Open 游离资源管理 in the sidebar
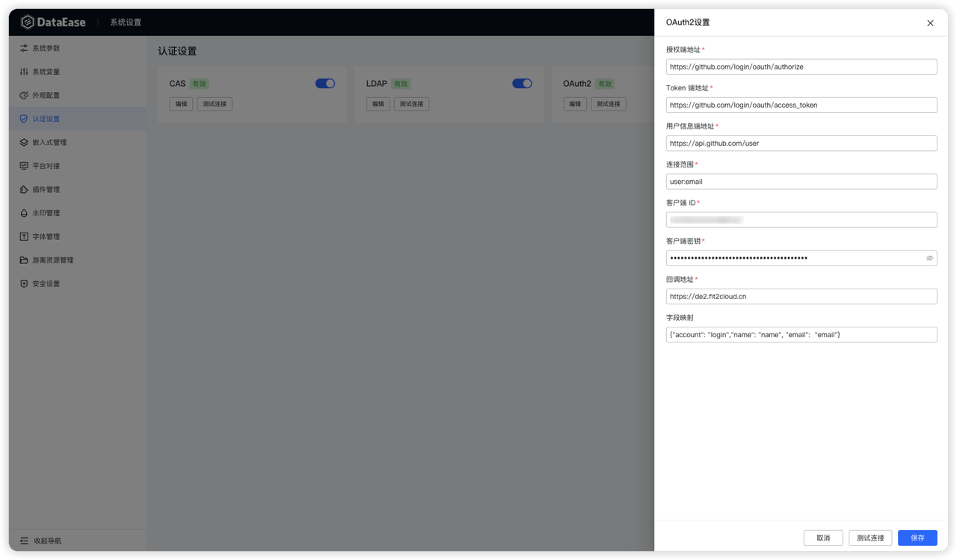Image resolution: width=957 pixels, height=560 pixels. (52, 260)
